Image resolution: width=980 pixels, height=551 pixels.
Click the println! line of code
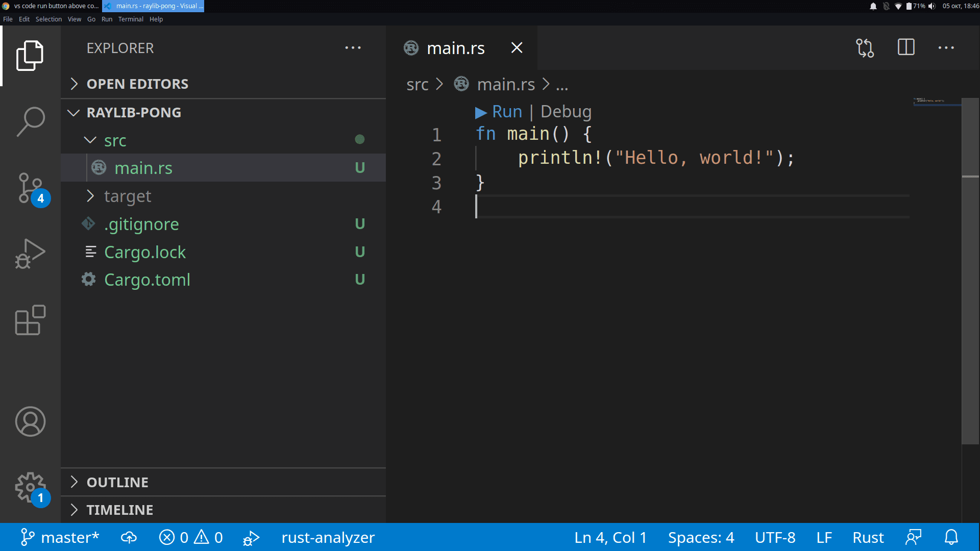656,158
